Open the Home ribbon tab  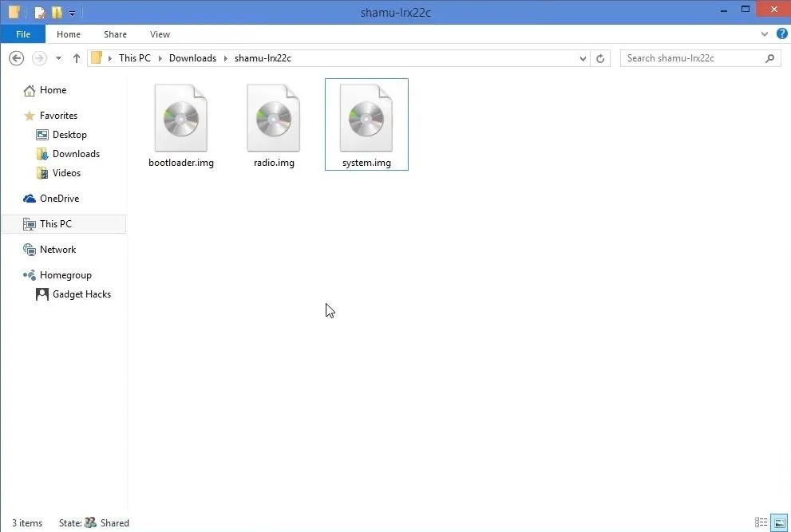coord(69,34)
